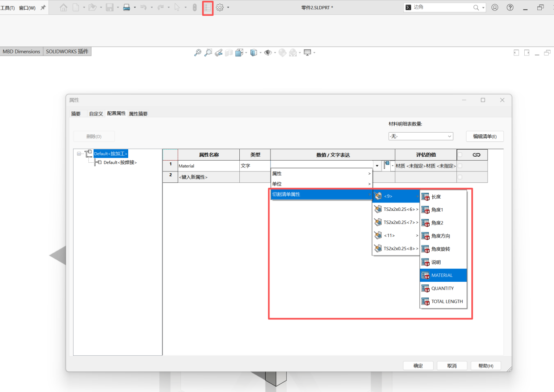Switch to the 摘要 tab

[76, 114]
